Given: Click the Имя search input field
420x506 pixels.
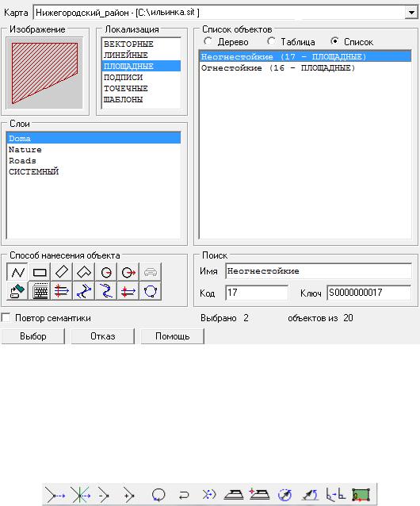Looking at the screenshot, I should 319,271.
